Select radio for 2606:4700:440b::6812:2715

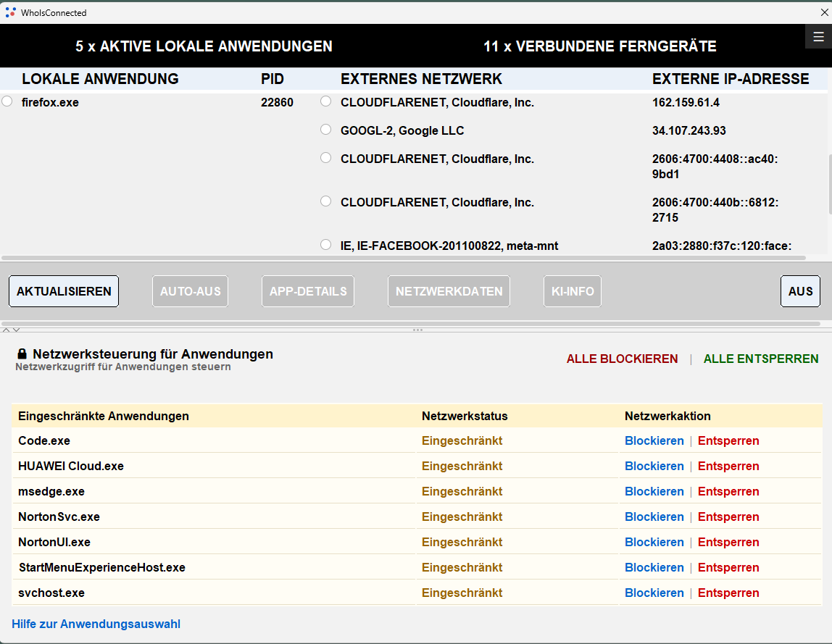coord(326,201)
